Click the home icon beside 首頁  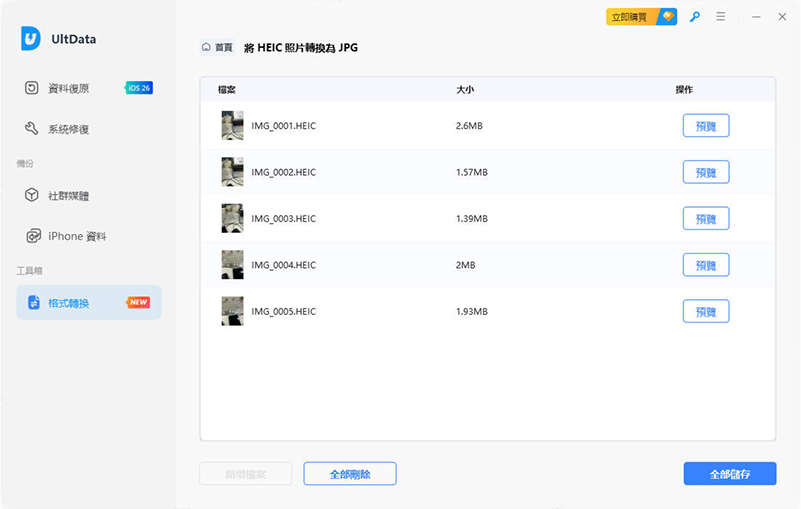pos(206,47)
